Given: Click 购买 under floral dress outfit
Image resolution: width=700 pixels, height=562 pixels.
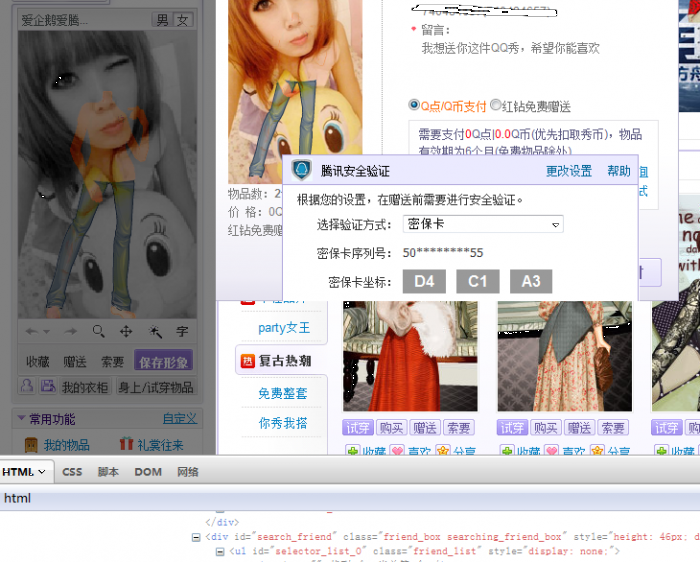Looking at the screenshot, I should pyautogui.click(x=546, y=428).
